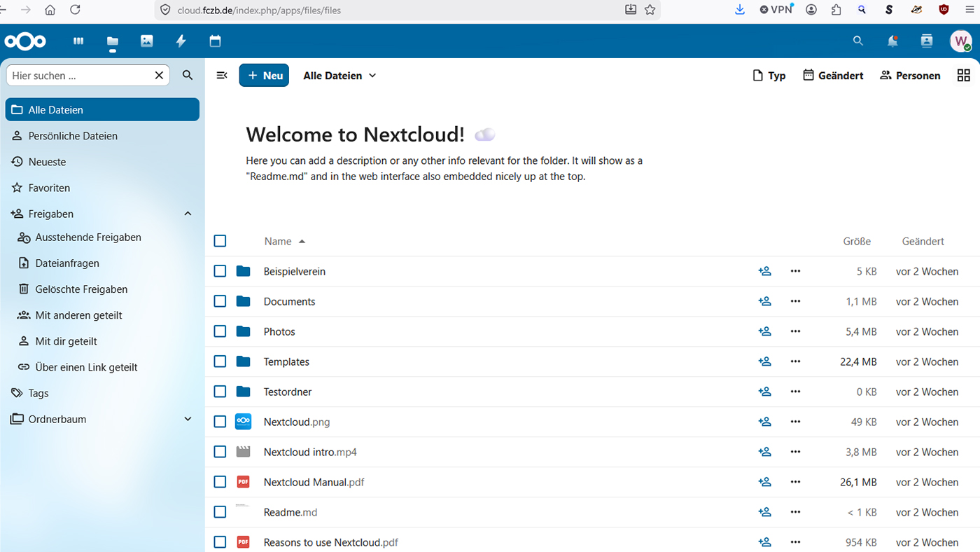This screenshot has width=980, height=552.
Task: Go to Persönliche Dateien
Action: coord(102,136)
